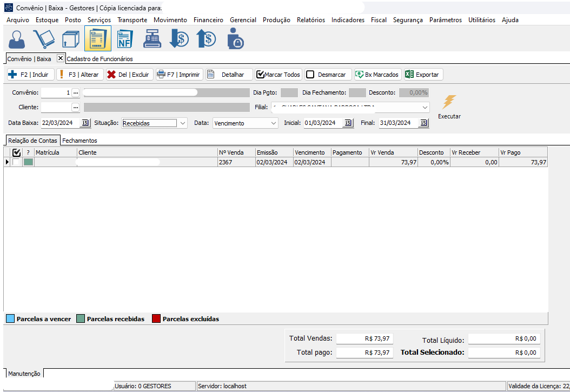The image size is (570, 392).
Task: Click the cash register toolbar icon
Action: click(x=152, y=39)
